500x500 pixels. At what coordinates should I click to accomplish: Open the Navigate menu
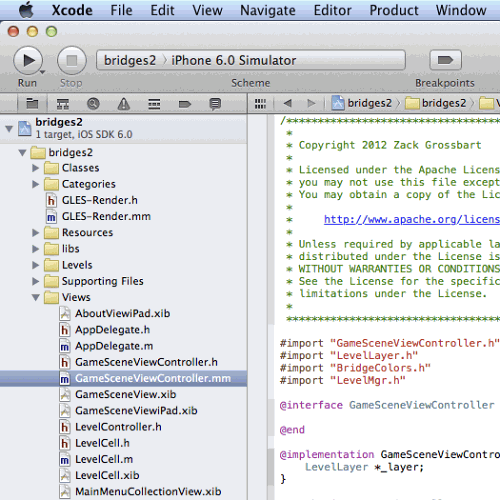(268, 10)
